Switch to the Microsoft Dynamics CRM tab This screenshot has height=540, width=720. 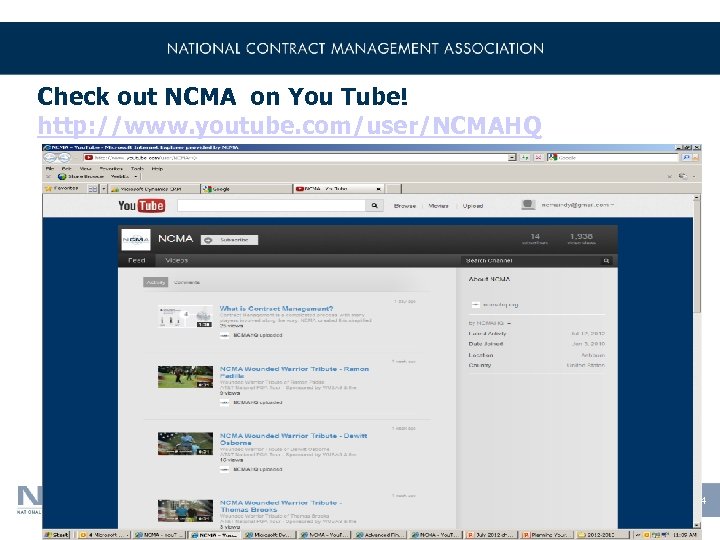(x=154, y=189)
